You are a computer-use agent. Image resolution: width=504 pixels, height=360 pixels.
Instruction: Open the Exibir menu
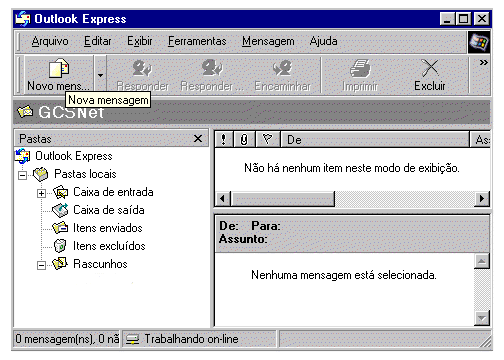point(140,41)
